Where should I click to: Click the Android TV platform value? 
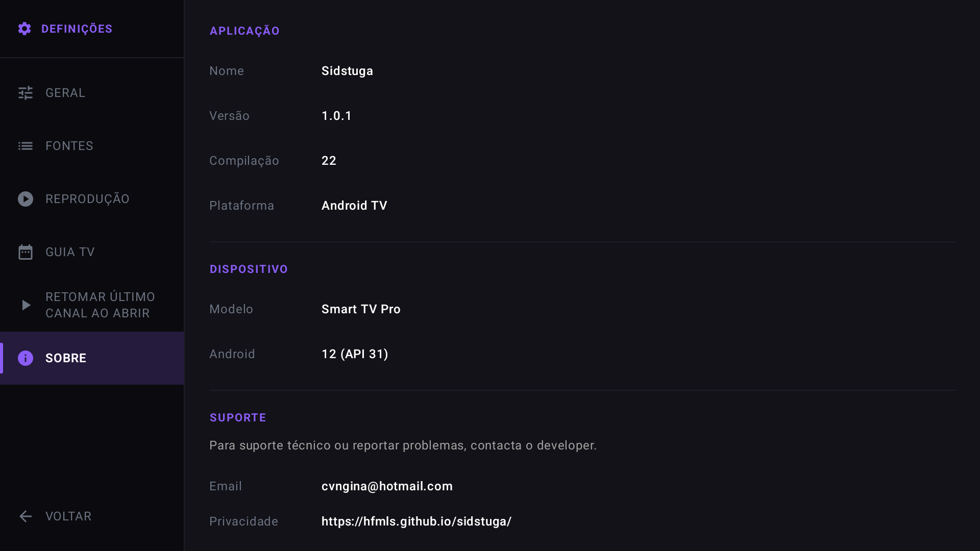(x=354, y=206)
